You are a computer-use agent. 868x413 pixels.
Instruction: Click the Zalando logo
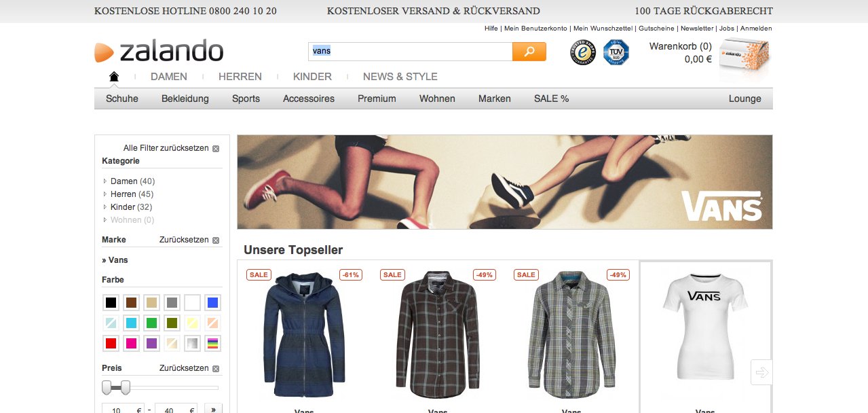tap(159, 52)
